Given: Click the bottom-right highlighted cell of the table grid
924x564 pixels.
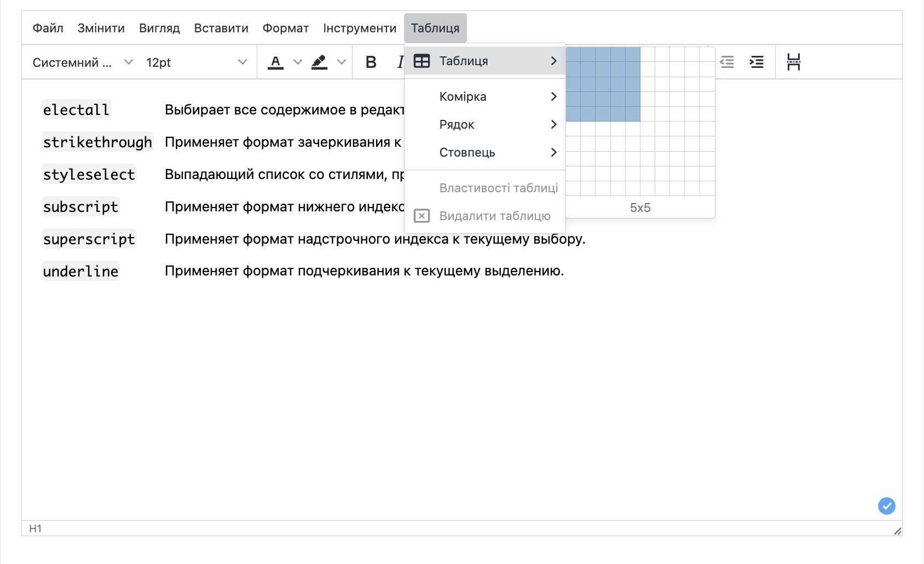Looking at the screenshot, I should (633, 114).
